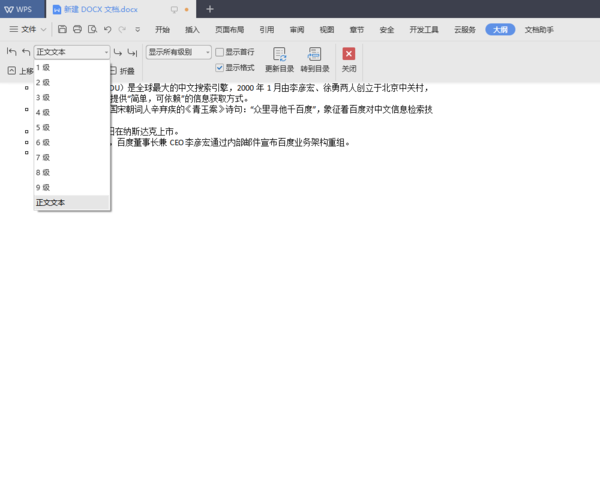Open the 页面布局 ribbon tab
The image size is (600, 480).
pos(230,29)
